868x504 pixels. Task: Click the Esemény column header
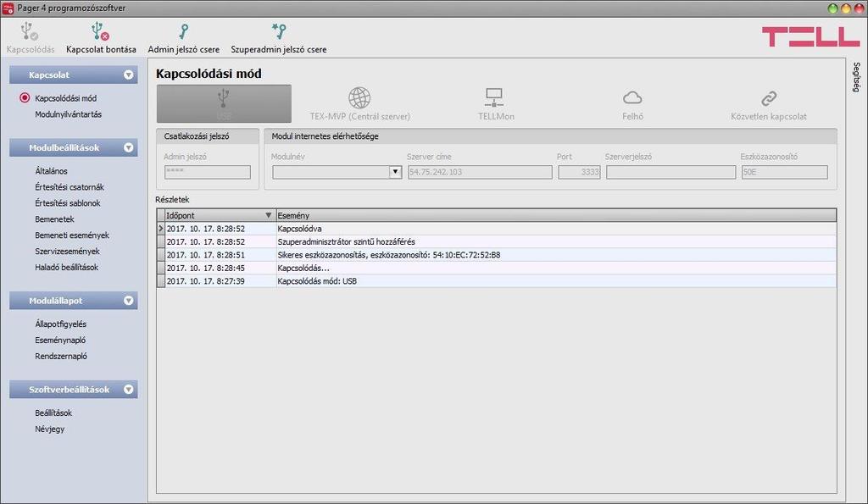(x=556, y=215)
